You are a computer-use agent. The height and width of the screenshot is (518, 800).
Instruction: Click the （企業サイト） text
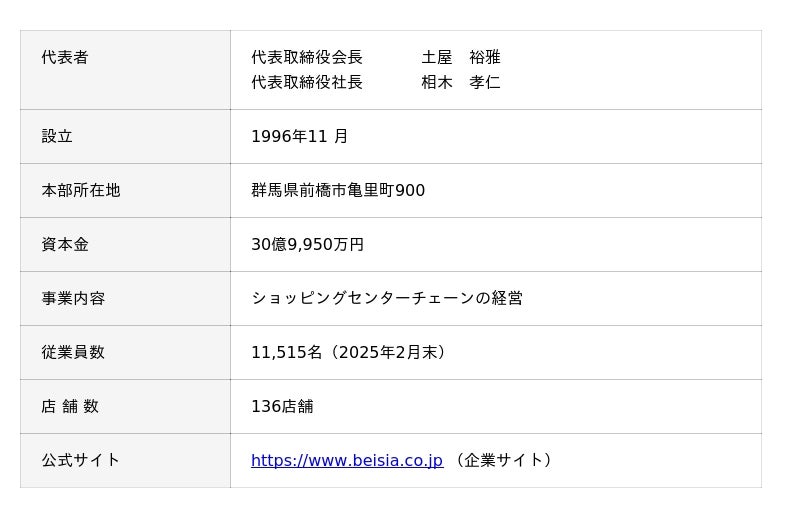pyautogui.click(x=503, y=461)
